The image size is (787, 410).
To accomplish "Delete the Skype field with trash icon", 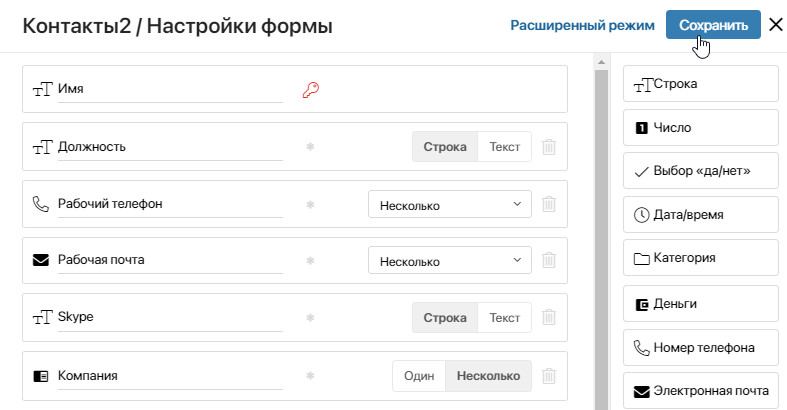I will [549, 317].
